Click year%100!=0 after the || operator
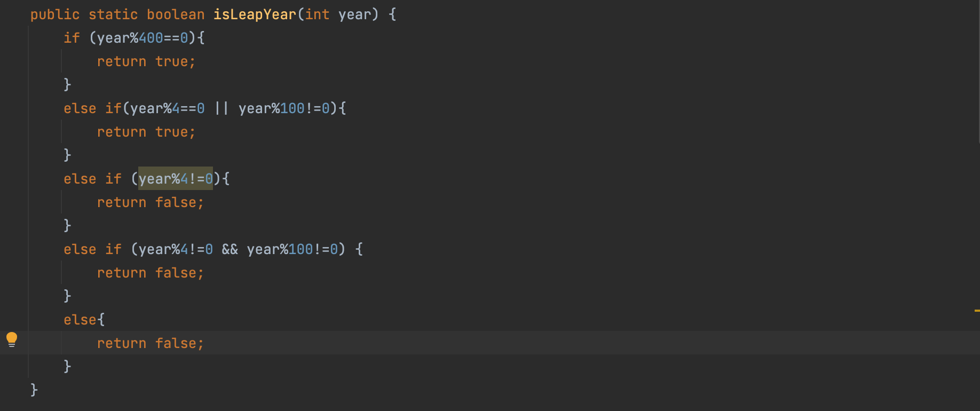Viewport: 980px width, 411px height. point(284,108)
